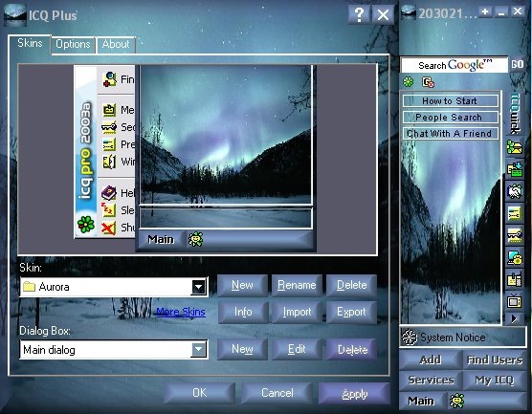
Task: Click the Sleep mode icon in preview menu
Action: pos(108,210)
